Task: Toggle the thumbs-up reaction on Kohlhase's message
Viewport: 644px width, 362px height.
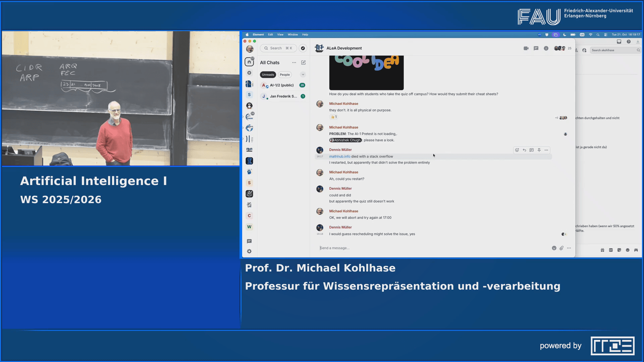Action: point(334,117)
